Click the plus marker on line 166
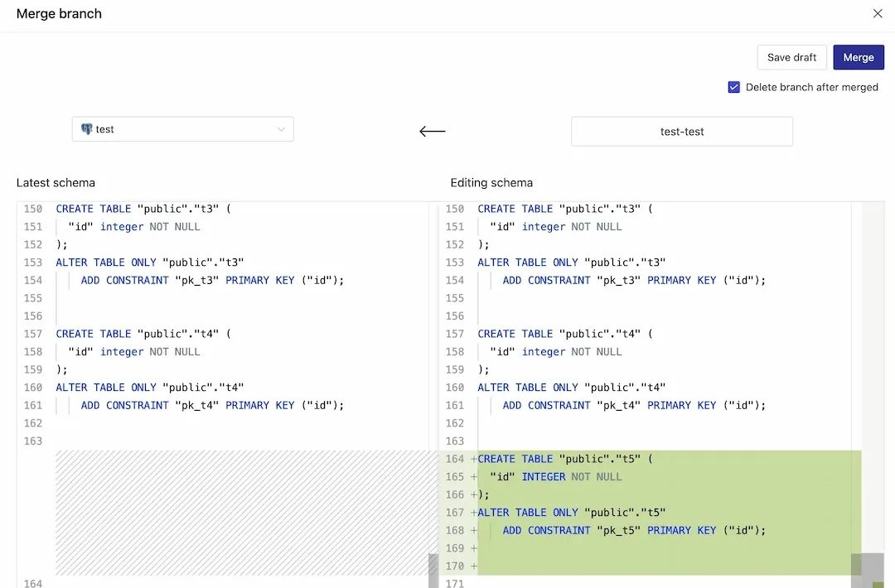Screen dimensions: 895x588 (x=473, y=494)
